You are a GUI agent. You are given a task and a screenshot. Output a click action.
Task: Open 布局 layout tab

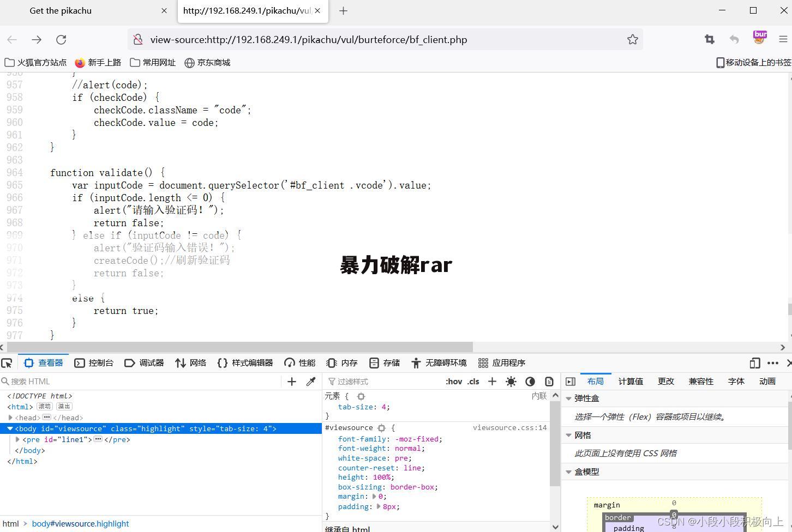pos(595,382)
